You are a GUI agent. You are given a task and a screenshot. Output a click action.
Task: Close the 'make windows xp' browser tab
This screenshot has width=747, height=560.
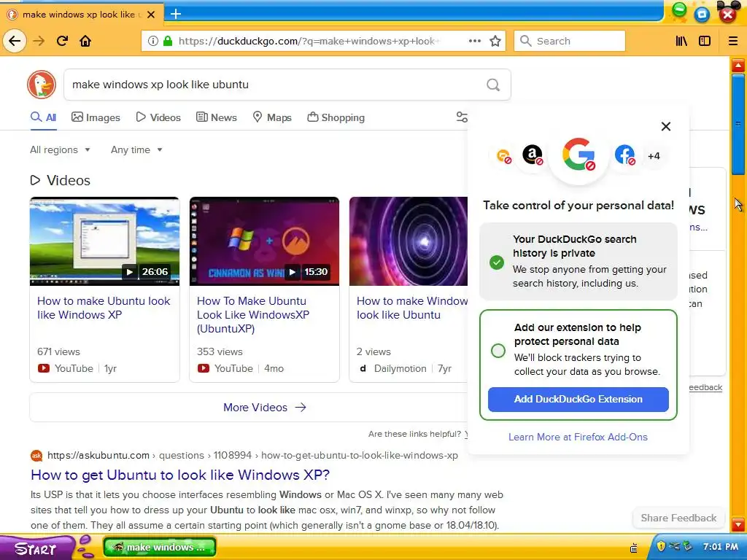151,15
